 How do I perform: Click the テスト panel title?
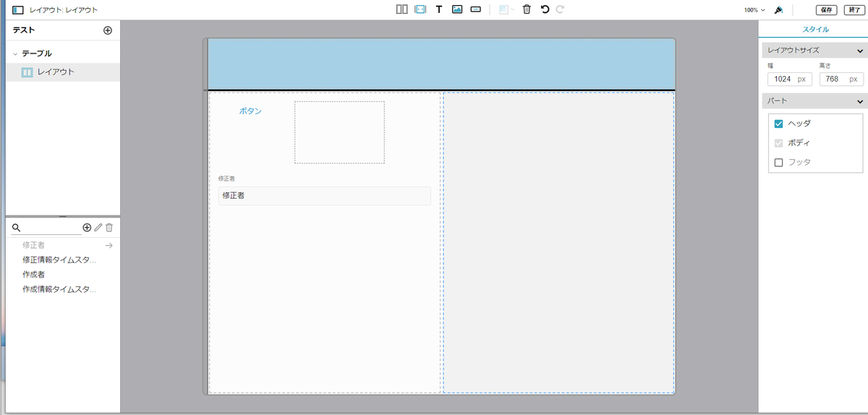[x=24, y=30]
